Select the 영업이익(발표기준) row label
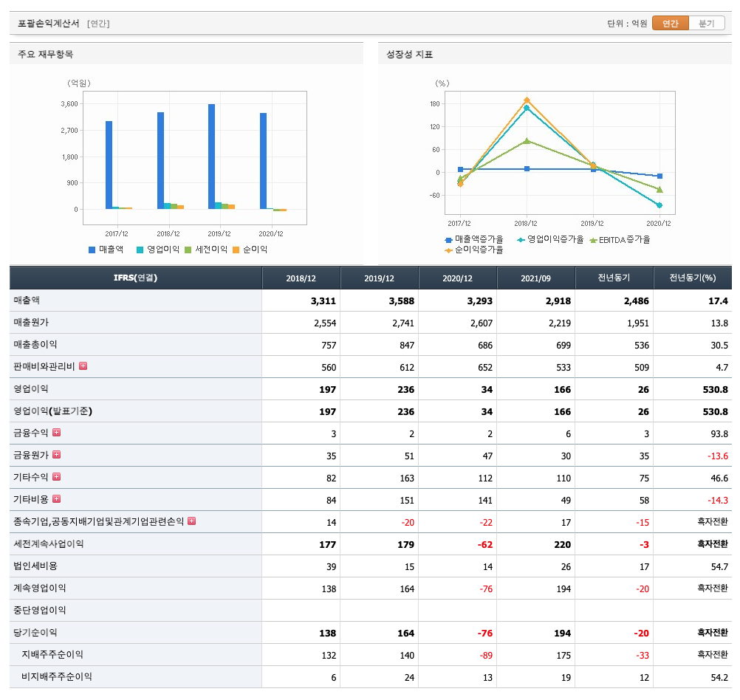This screenshot has width=740, height=700. [x=53, y=411]
